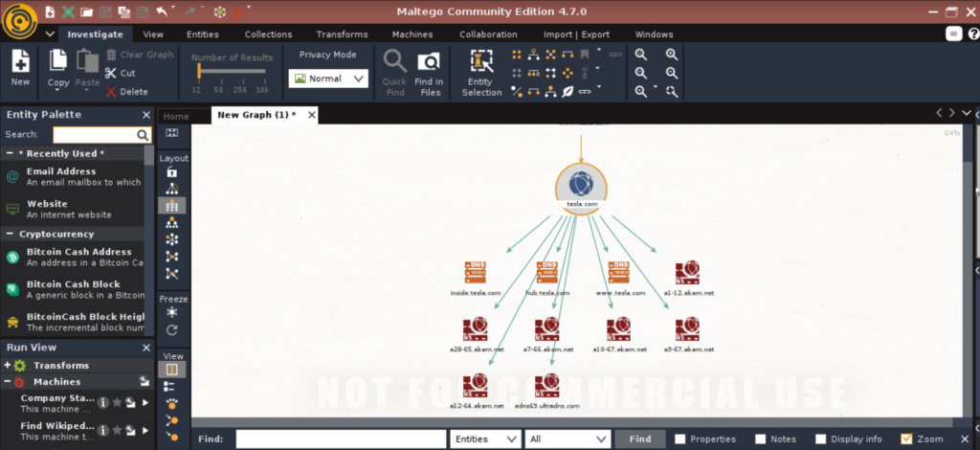Click the Maltego application logo button

click(x=19, y=20)
